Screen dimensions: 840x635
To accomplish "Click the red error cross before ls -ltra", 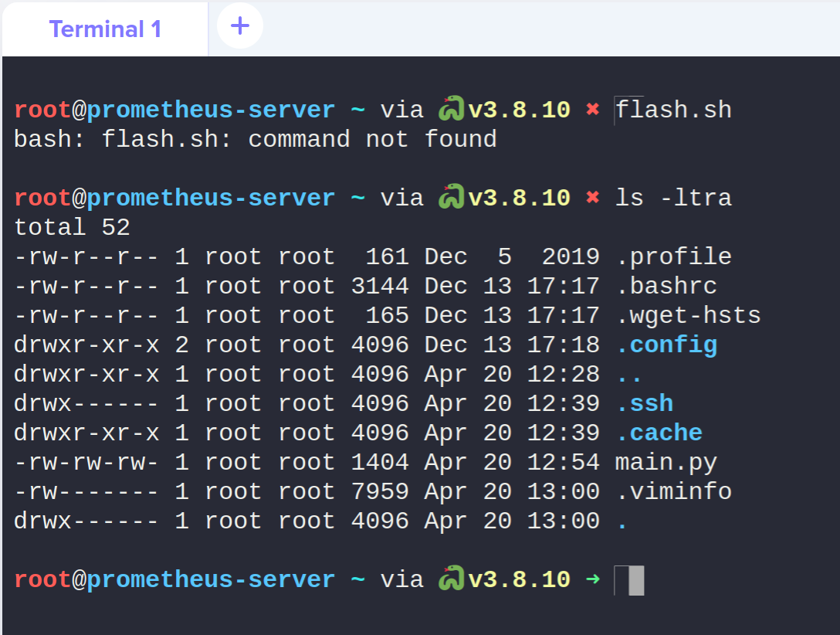I will coord(592,198).
